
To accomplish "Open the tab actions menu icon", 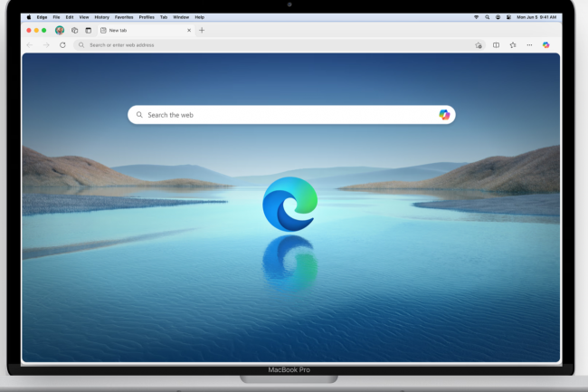I will coord(88,30).
